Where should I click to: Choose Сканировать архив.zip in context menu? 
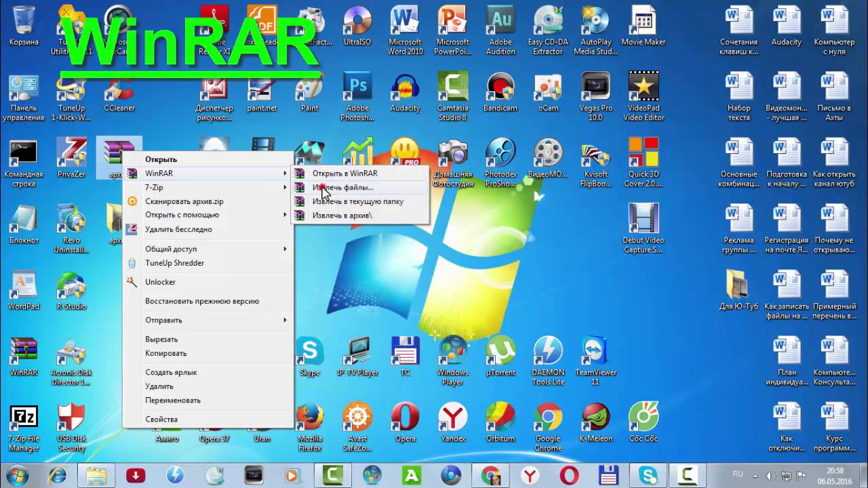click(x=208, y=201)
